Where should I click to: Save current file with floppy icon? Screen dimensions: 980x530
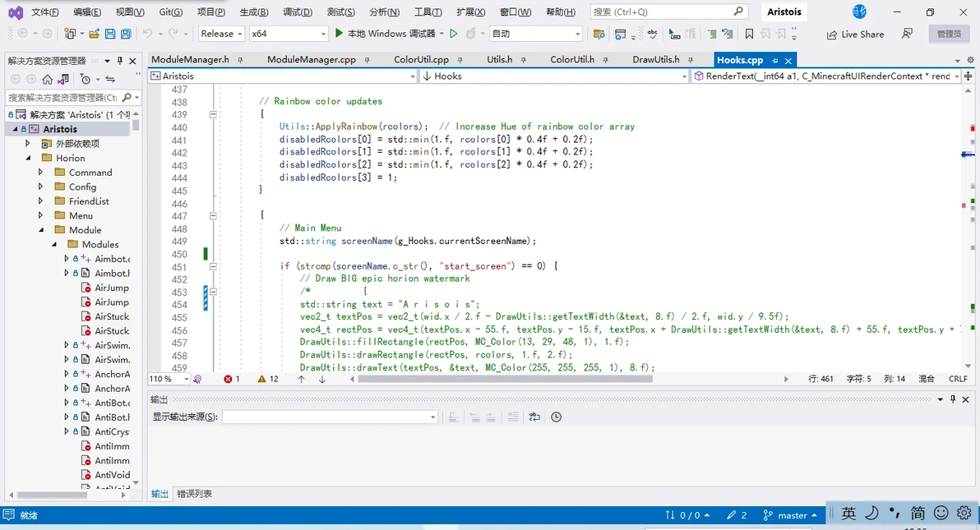110,34
